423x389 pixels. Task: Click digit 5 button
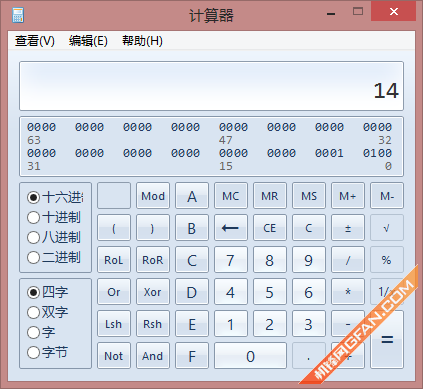270,292
